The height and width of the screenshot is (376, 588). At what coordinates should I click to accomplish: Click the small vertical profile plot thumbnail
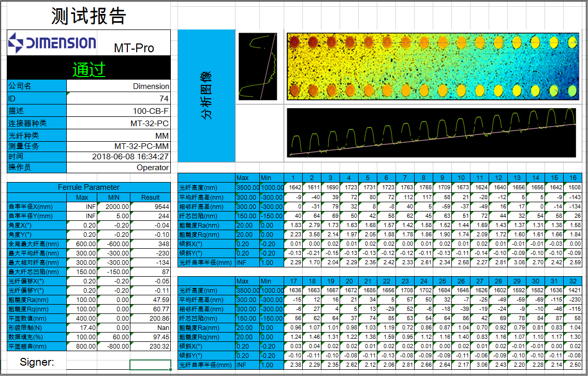point(259,66)
